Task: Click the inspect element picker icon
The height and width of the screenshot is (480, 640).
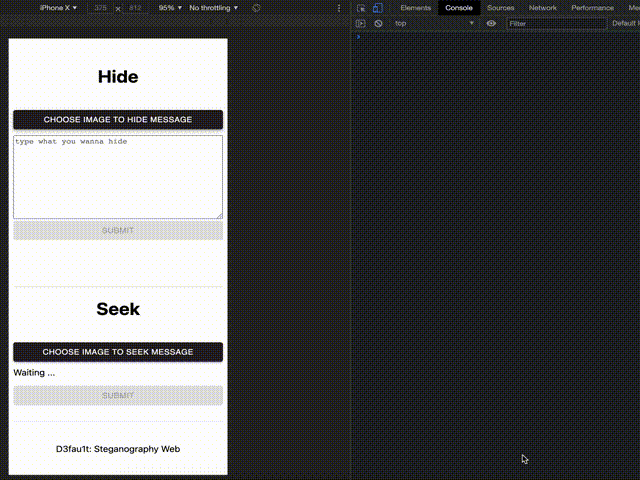Action: pos(361,8)
